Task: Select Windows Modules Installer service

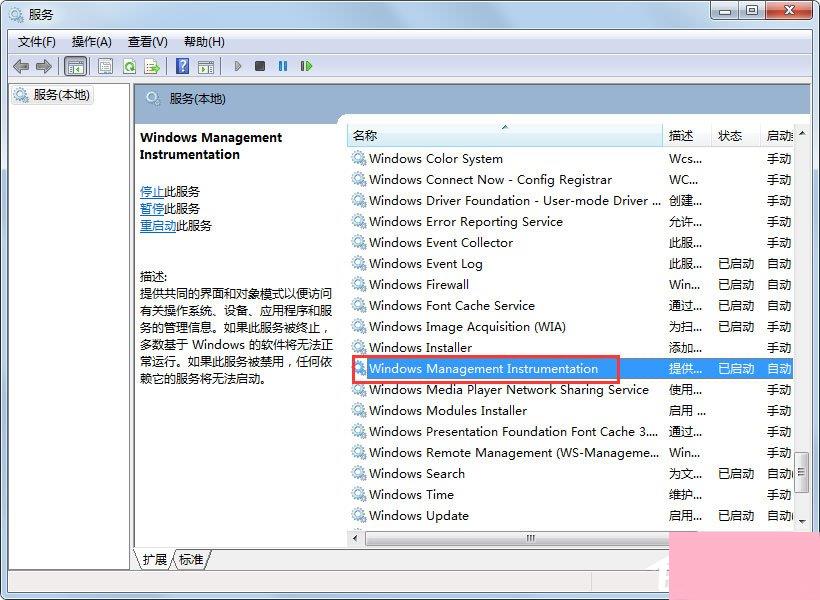Action: pos(570,411)
